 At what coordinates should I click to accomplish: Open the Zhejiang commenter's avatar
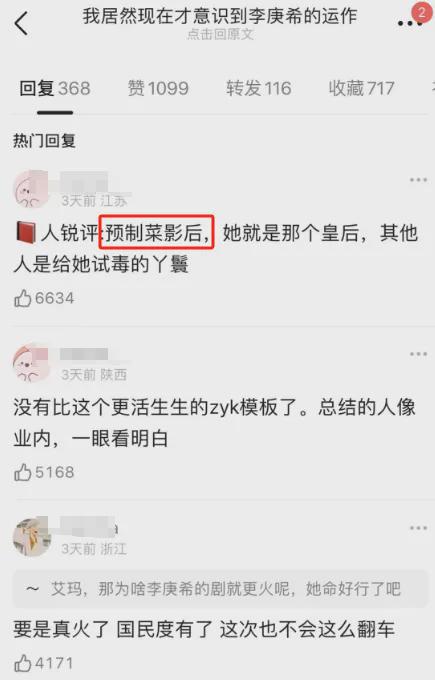click(x=32, y=537)
